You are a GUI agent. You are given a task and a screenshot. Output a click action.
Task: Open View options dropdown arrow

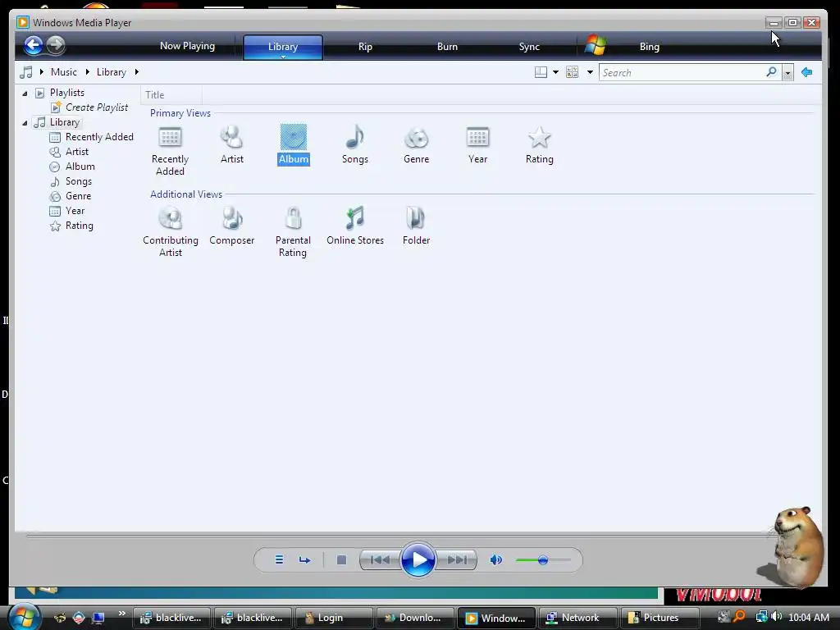[590, 72]
